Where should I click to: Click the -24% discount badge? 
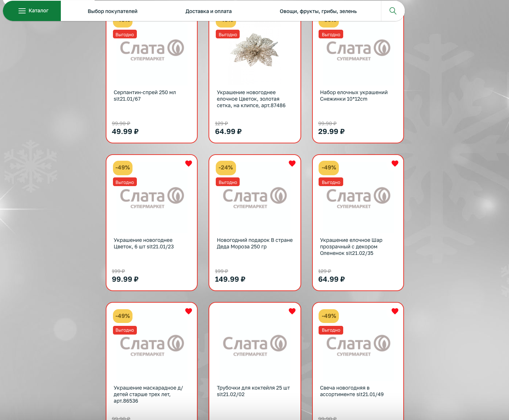(x=226, y=168)
